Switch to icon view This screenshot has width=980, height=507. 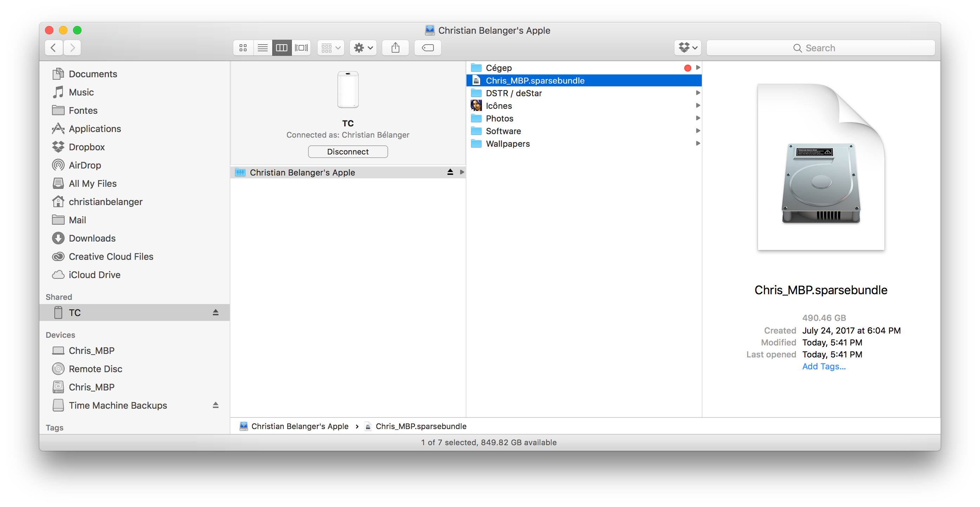pos(243,48)
